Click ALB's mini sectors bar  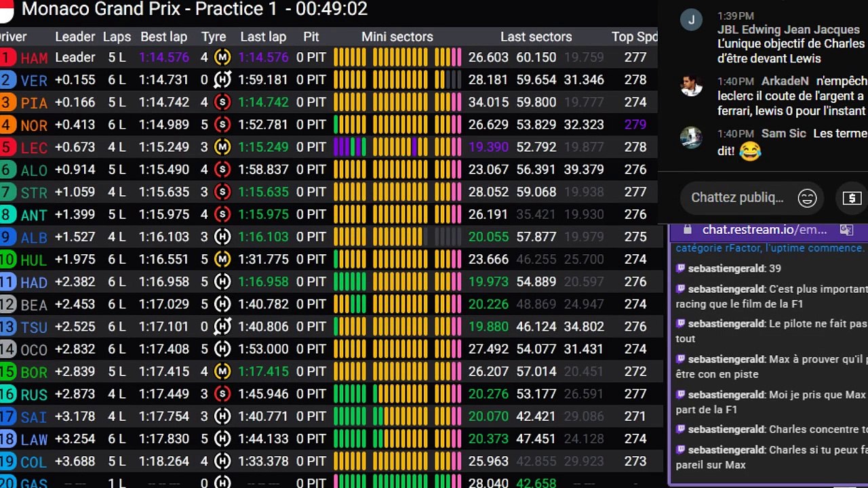397,237
